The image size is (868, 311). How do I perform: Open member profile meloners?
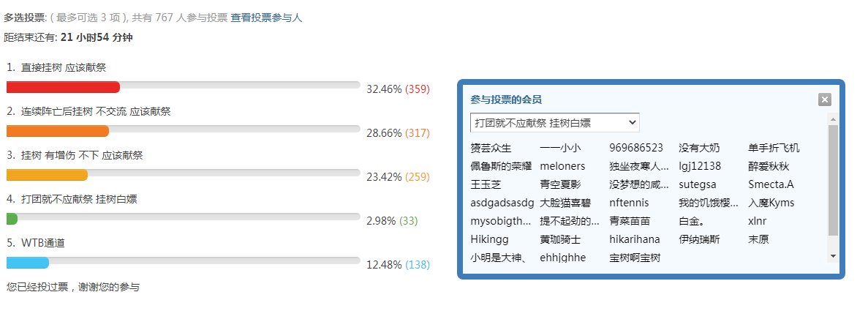coord(562,166)
